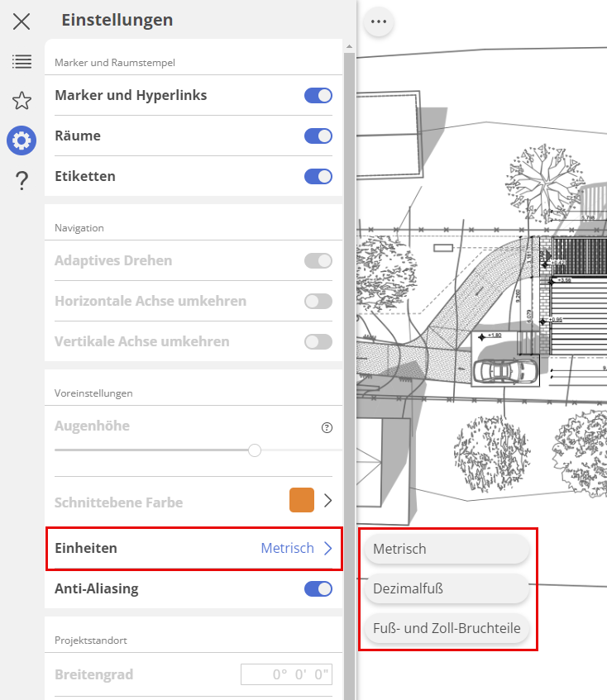This screenshot has height=700, width=607.
Task: Toggle the Anti-Aliasing switch
Action: 318,588
